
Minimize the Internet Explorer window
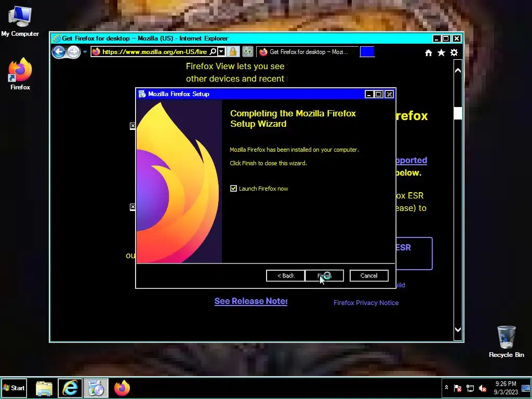(x=437, y=38)
